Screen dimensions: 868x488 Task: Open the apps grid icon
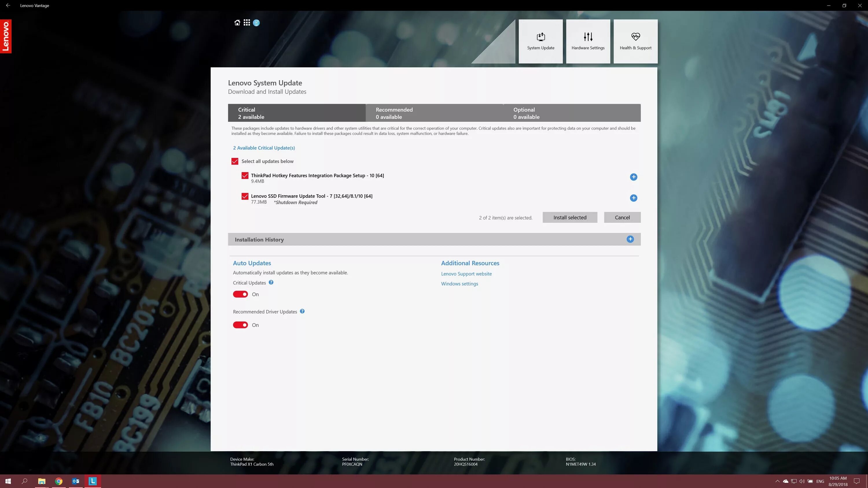(x=247, y=23)
